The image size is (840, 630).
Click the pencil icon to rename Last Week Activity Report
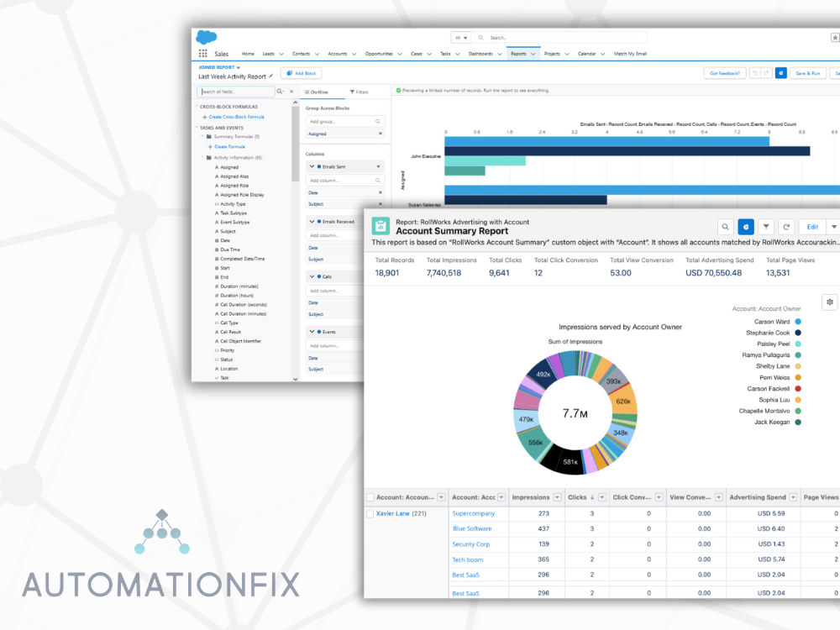(x=271, y=76)
